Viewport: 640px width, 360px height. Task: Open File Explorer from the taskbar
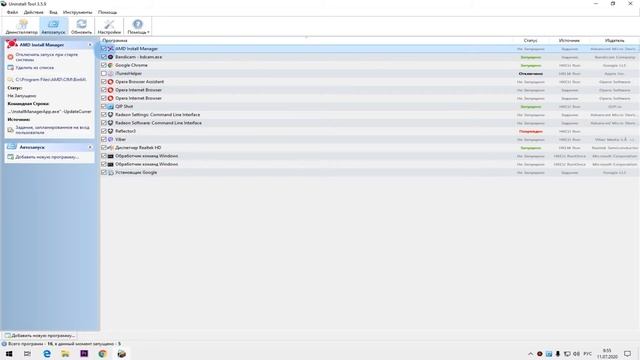pos(65,353)
